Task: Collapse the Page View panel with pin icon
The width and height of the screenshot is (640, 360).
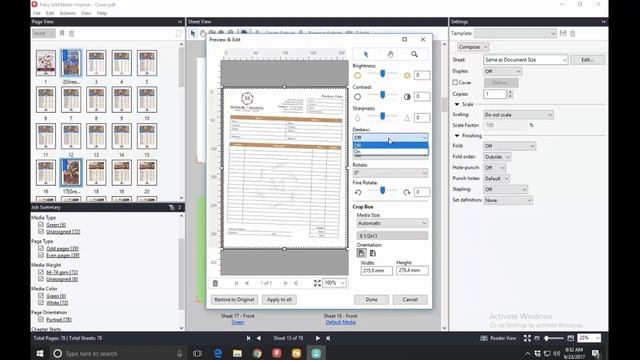Action: tap(180, 22)
